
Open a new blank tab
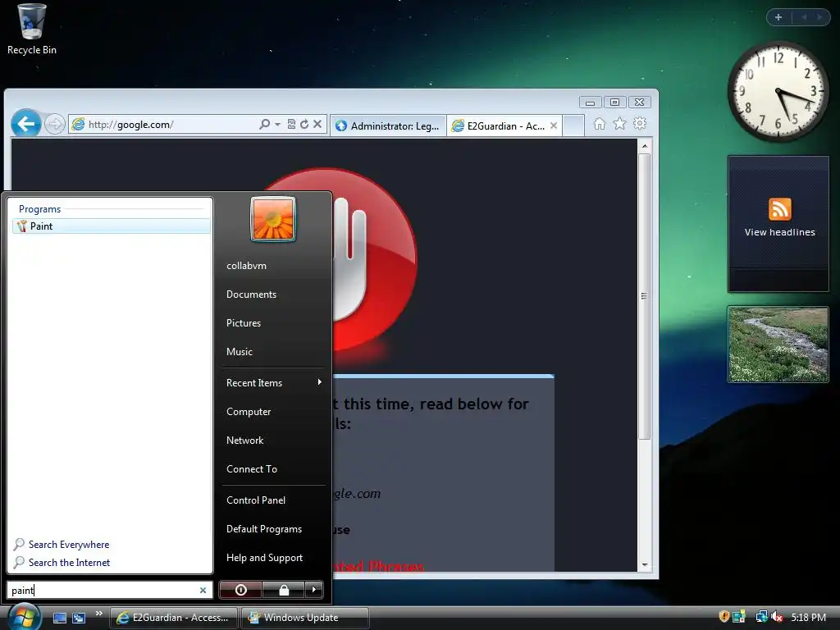[x=573, y=126]
